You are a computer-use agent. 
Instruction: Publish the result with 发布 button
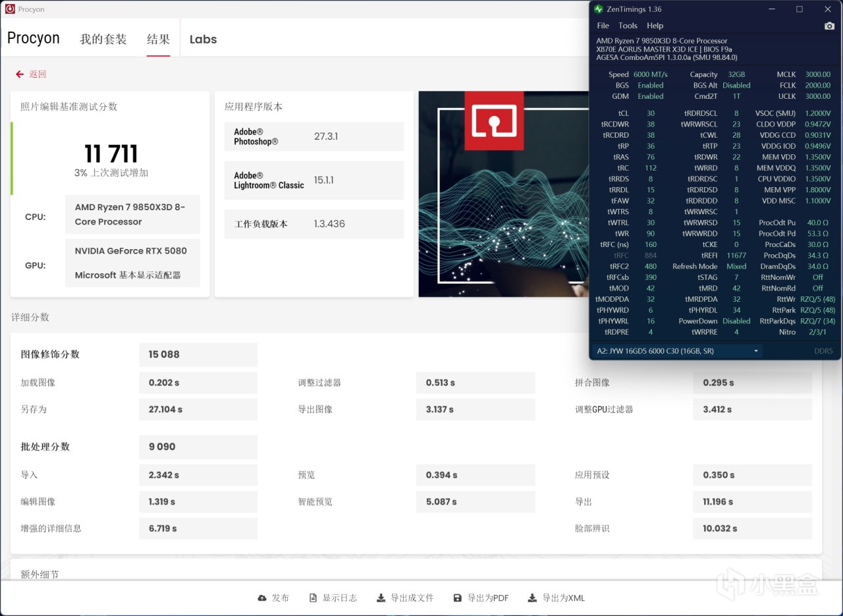pos(273,598)
